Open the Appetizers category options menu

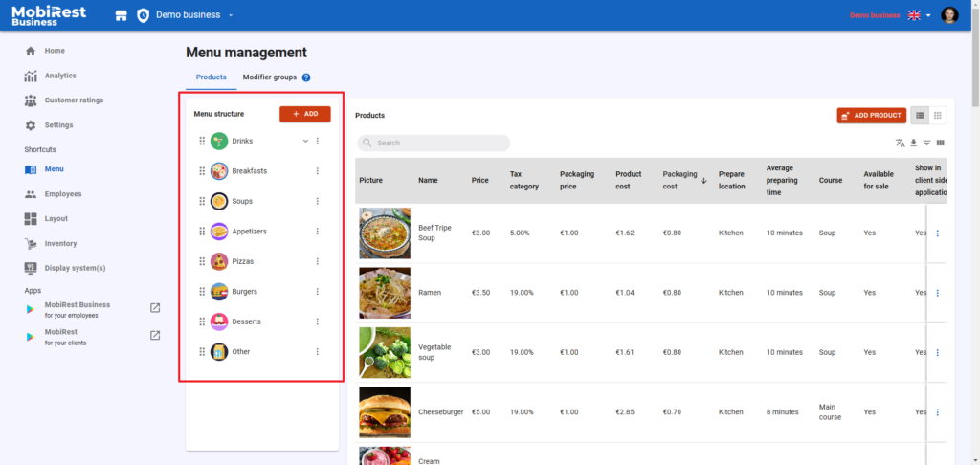pyautogui.click(x=318, y=232)
